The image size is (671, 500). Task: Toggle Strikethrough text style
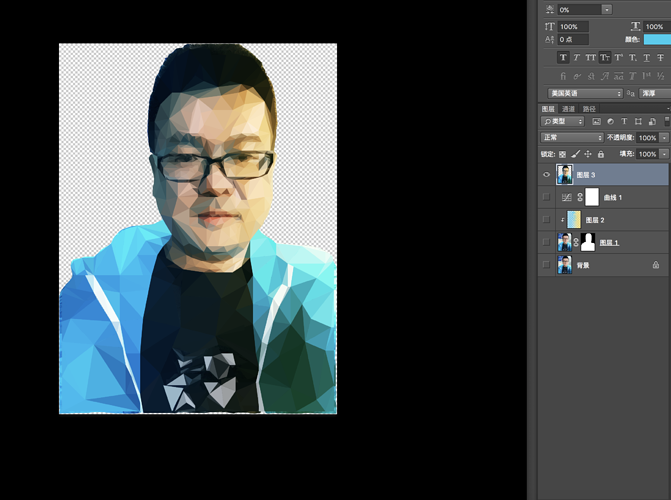tap(661, 57)
